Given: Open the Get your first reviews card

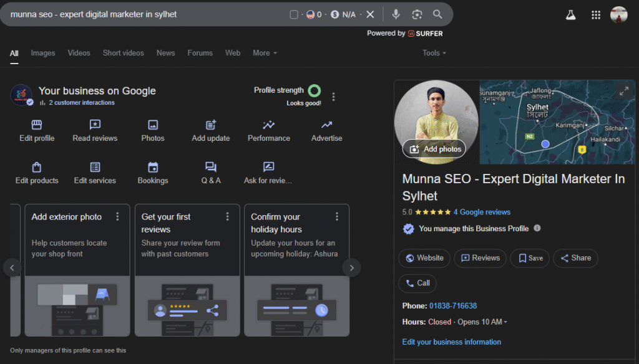Looking at the screenshot, I should click(187, 271).
